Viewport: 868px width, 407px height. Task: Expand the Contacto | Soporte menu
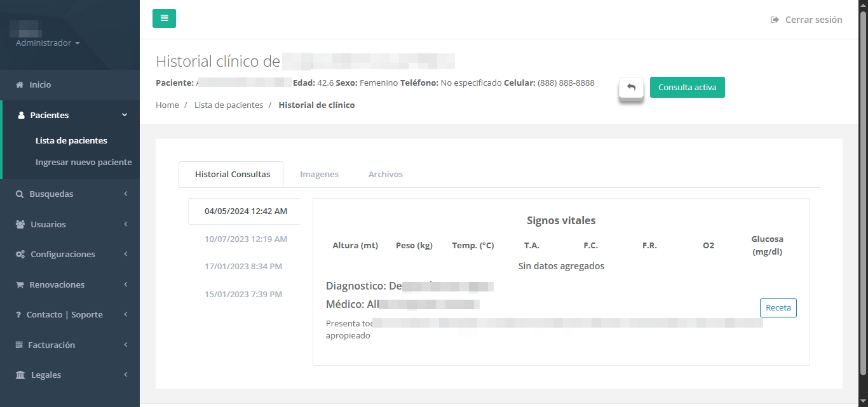(x=64, y=315)
